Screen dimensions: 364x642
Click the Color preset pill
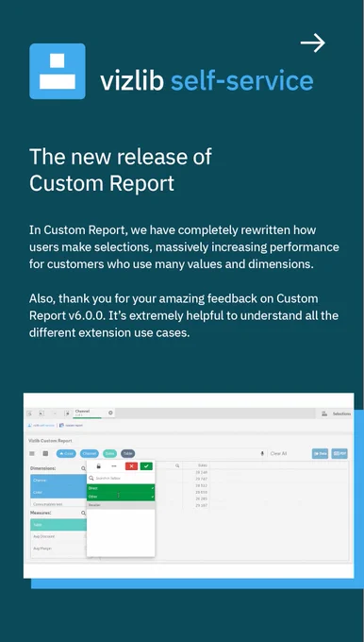tap(66, 454)
